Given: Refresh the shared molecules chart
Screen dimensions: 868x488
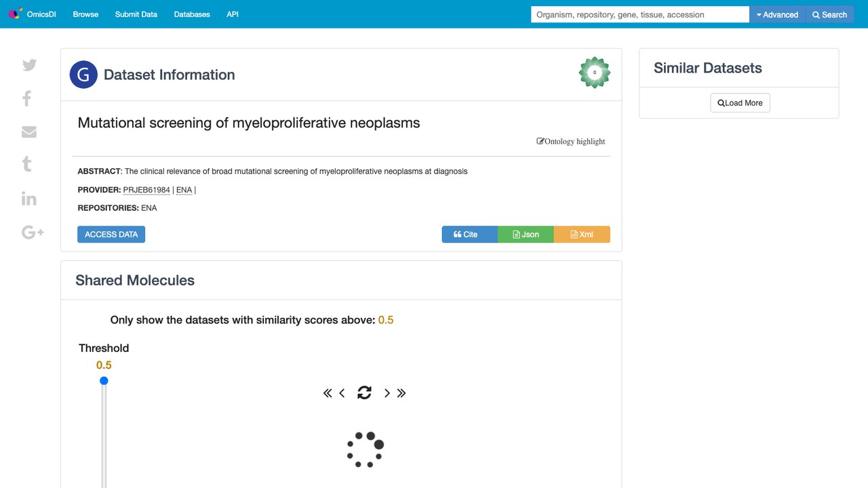Looking at the screenshot, I should [x=364, y=392].
